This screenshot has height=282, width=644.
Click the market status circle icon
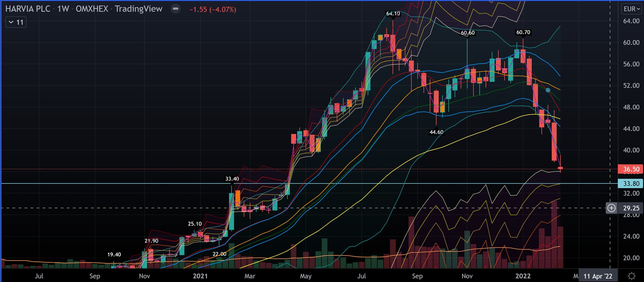click(x=175, y=9)
